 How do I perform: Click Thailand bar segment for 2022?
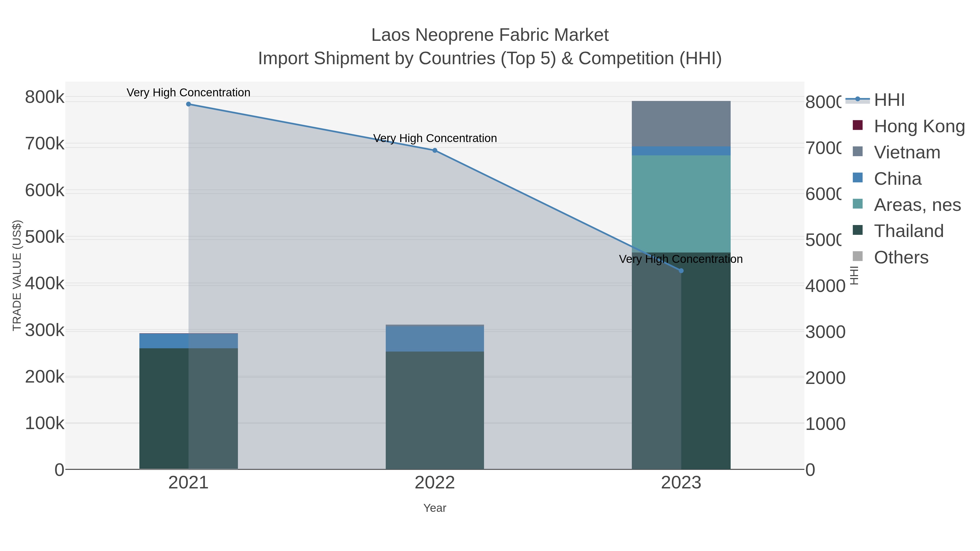(x=435, y=410)
